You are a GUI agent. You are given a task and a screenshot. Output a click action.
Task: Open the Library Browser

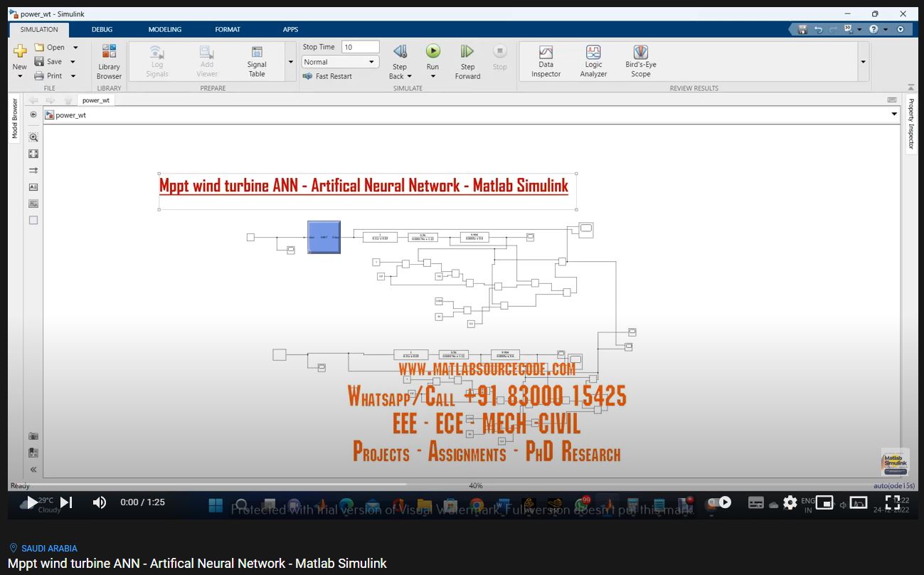(x=109, y=61)
